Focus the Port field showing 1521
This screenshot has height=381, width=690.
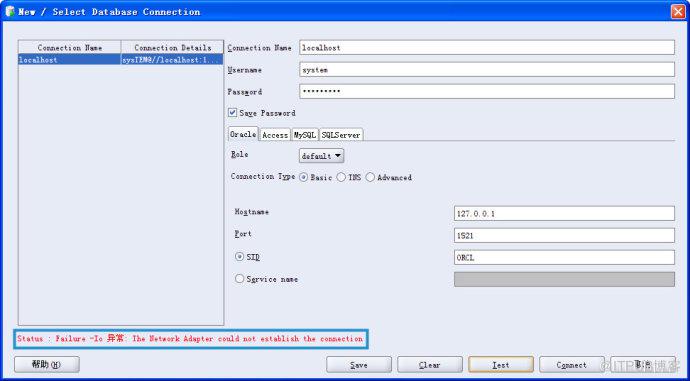coord(564,235)
